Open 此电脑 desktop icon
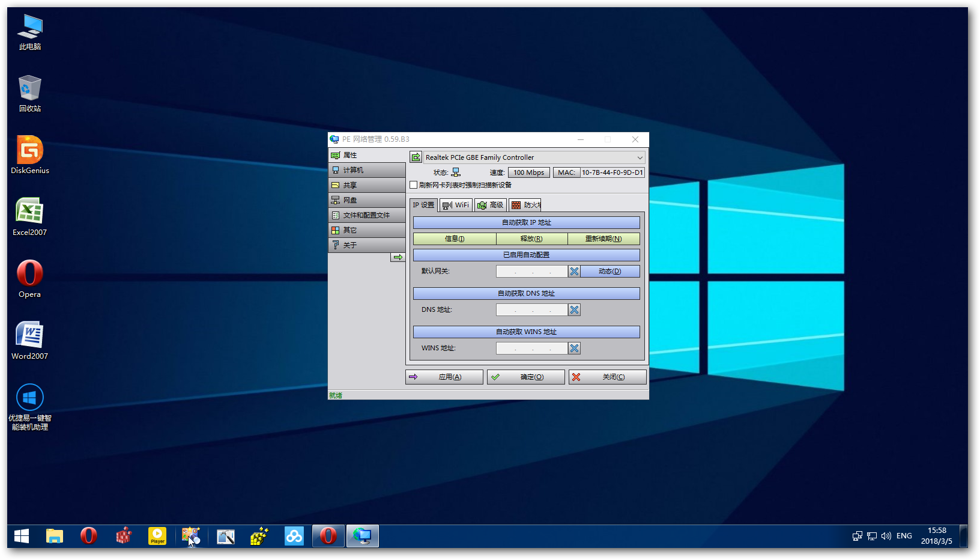The height and width of the screenshot is (560, 980). (29, 32)
